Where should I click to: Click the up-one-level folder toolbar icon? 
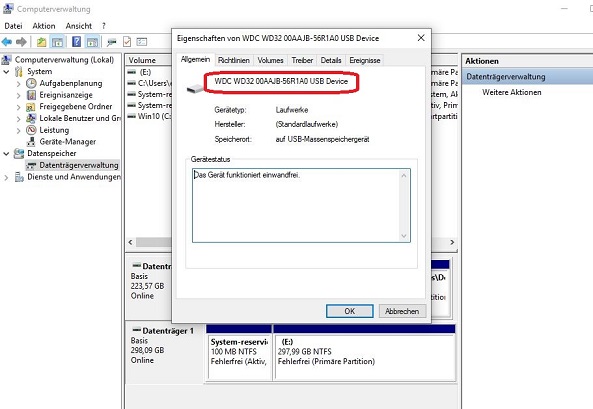point(42,42)
